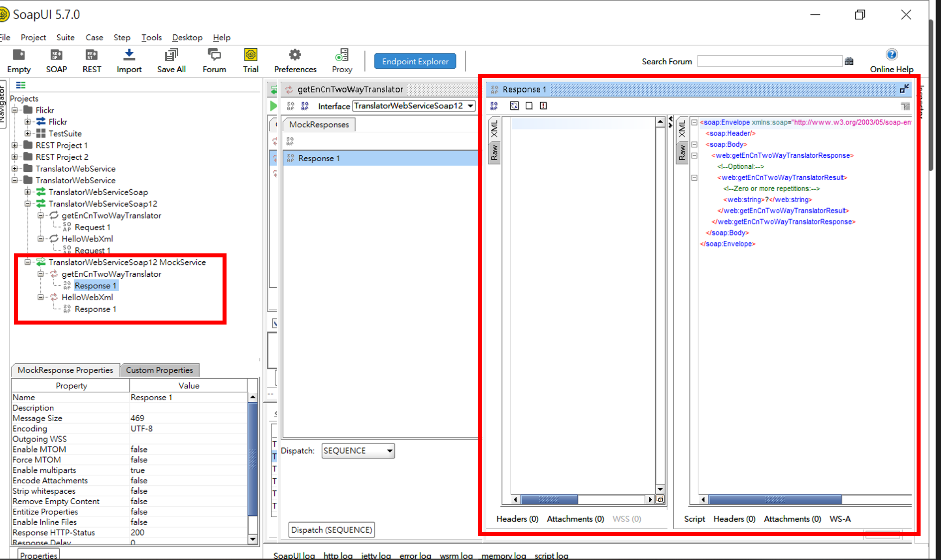Click the Search Forum input field
This screenshot has height=560, width=941.
(x=769, y=61)
